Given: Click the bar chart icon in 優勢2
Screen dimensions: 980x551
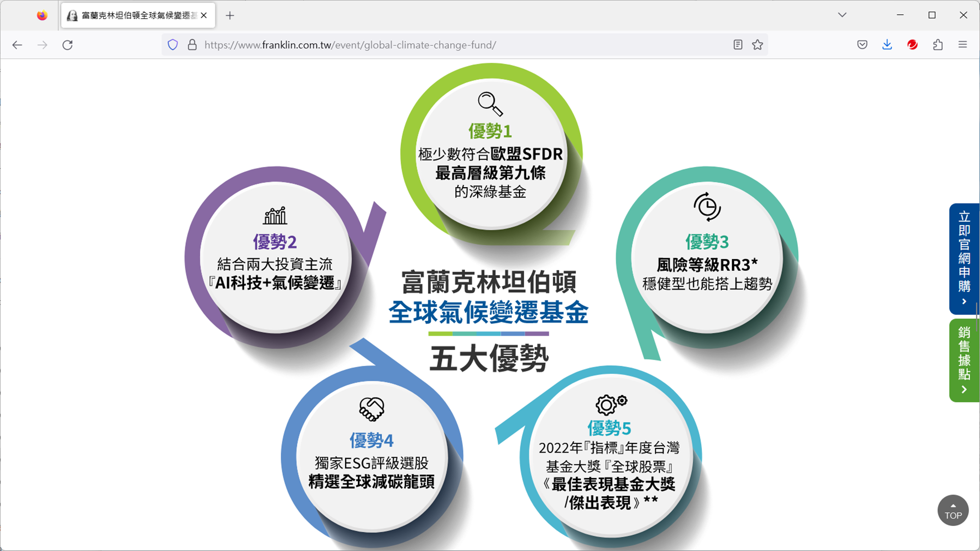Looking at the screenshot, I should point(275,215).
